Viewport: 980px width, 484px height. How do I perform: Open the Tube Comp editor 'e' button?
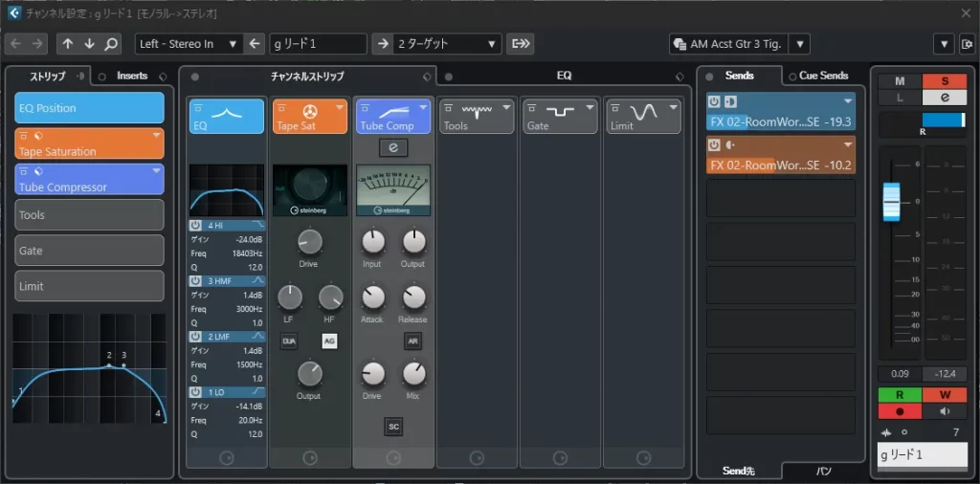click(x=393, y=146)
